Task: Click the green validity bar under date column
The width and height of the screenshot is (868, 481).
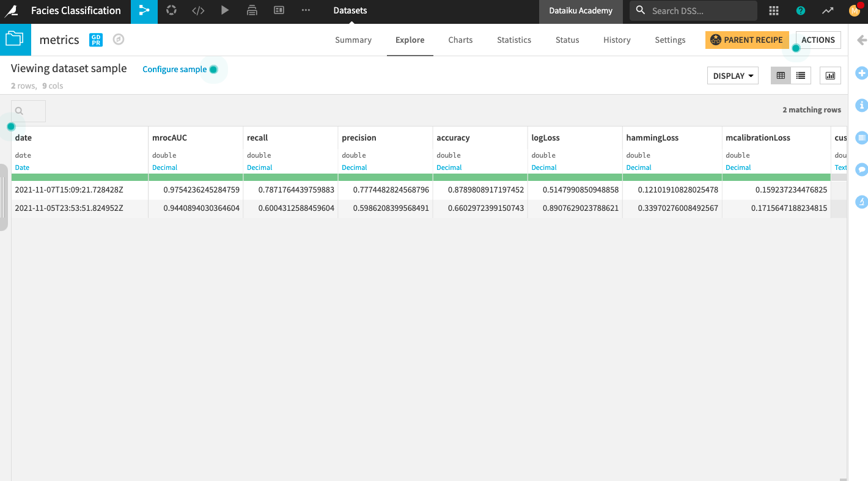Action: [x=79, y=177]
